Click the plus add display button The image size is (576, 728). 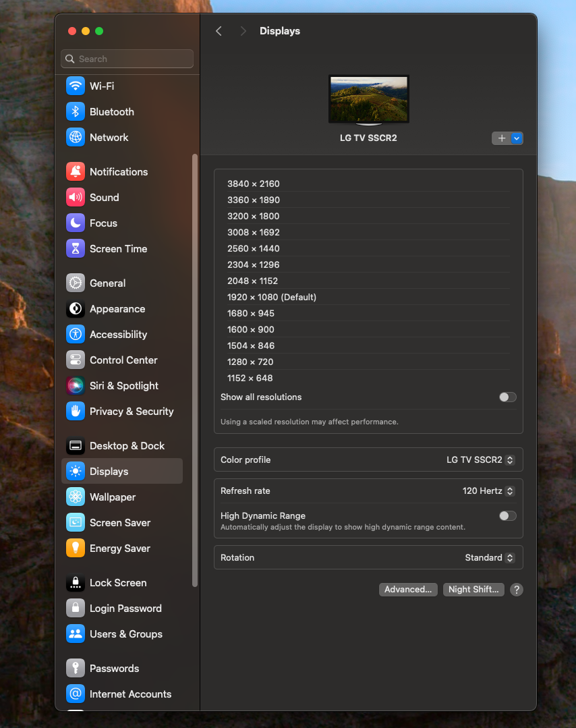coord(501,138)
